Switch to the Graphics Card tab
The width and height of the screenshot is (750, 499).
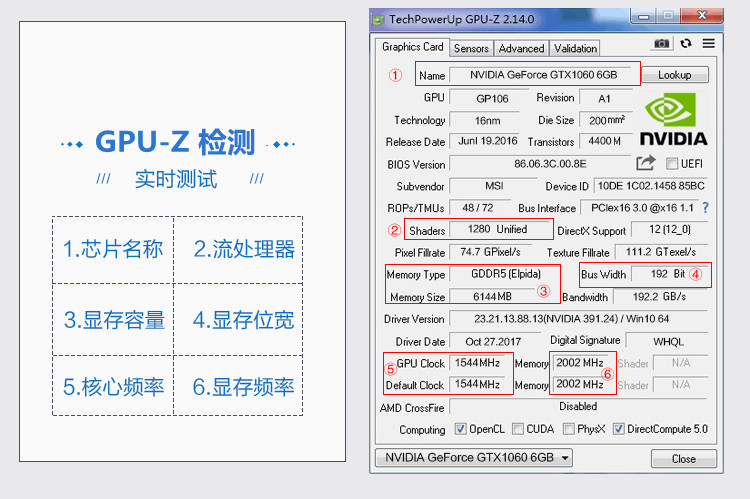412,47
